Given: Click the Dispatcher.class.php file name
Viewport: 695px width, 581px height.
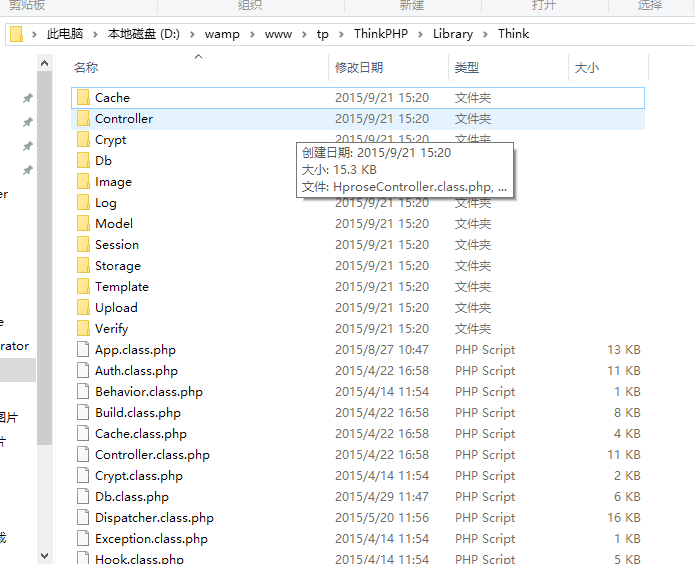Looking at the screenshot, I should (154, 518).
